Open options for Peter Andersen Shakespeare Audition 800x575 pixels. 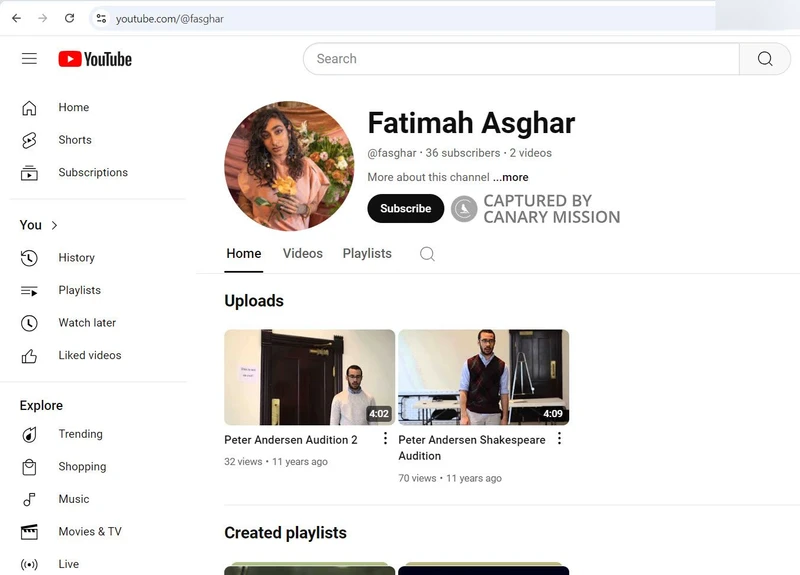(x=559, y=438)
